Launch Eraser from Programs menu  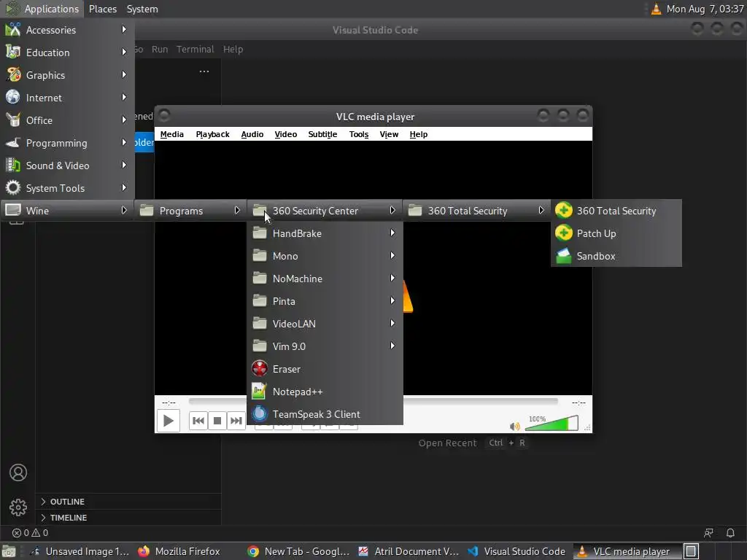[325, 369]
